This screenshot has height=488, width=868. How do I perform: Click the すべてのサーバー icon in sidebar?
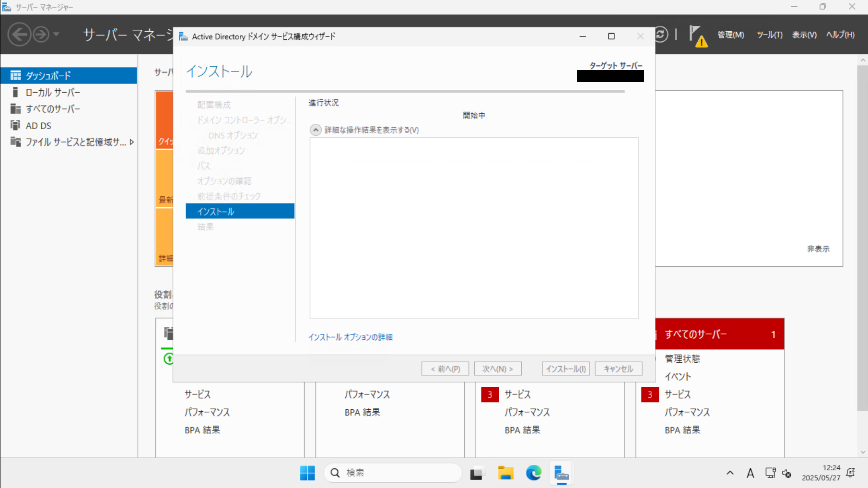coord(16,109)
